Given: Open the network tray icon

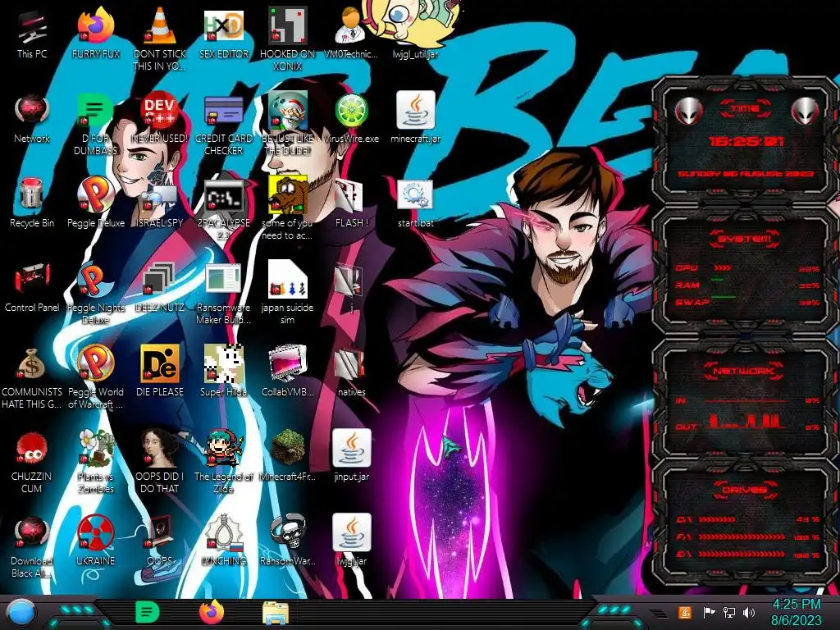Looking at the screenshot, I should point(728,612).
